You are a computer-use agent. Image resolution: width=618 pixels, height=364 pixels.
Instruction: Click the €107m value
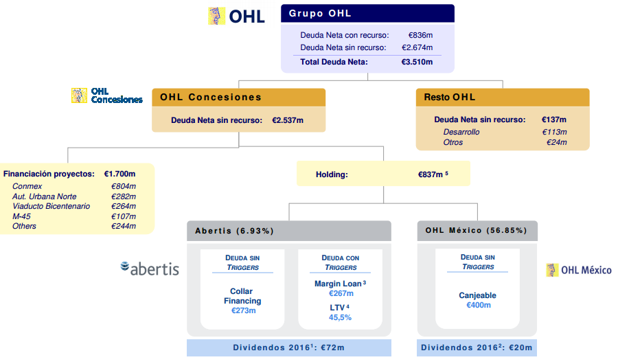124,216
